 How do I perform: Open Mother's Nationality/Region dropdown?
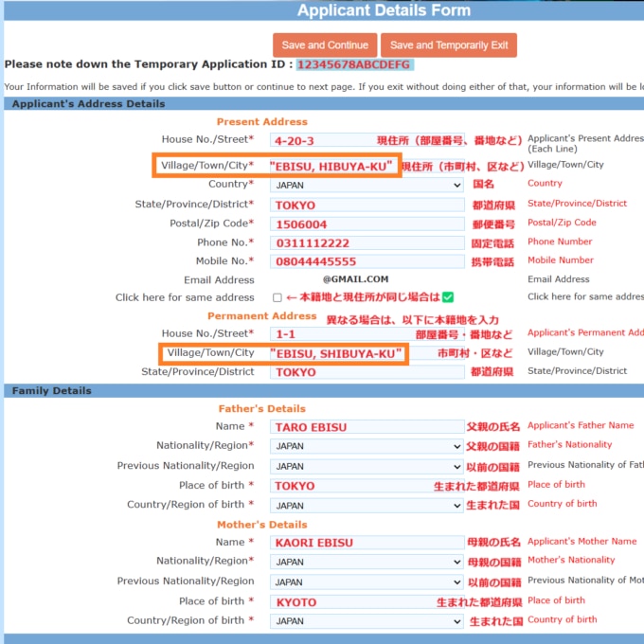[x=367, y=562]
